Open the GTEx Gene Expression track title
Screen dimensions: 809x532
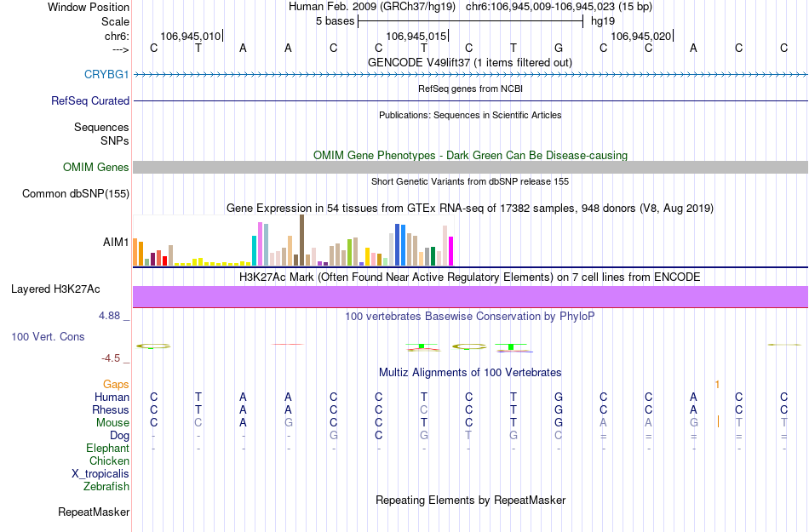pos(470,209)
